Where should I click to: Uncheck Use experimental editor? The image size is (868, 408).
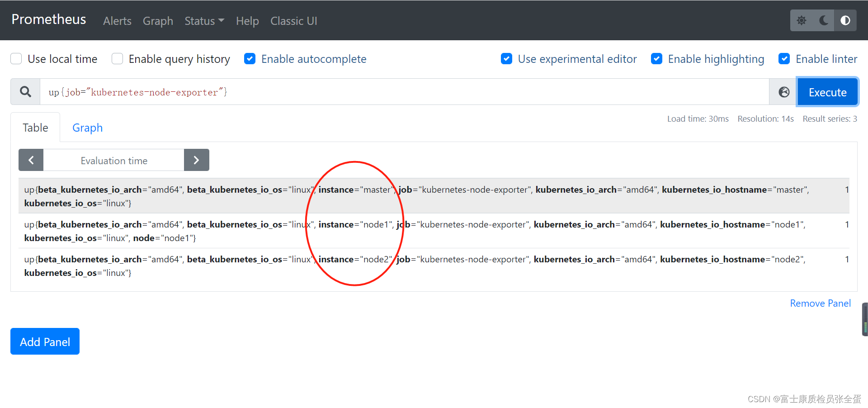(506, 59)
